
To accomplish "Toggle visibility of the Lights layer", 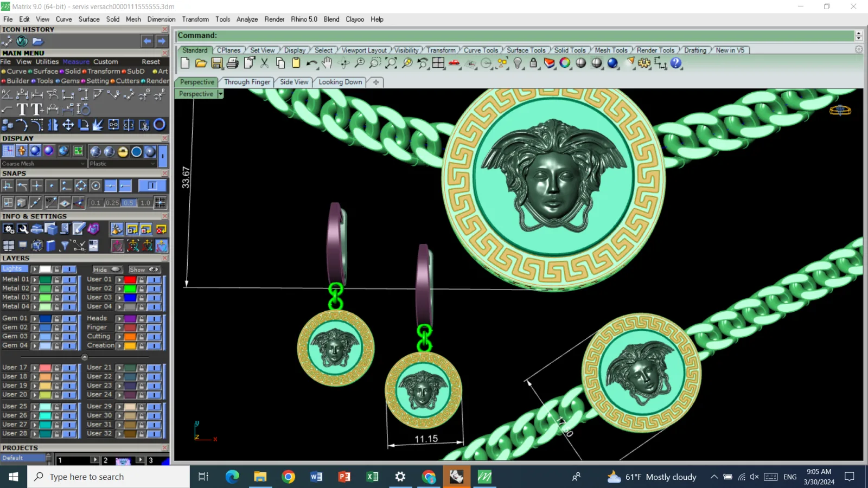I will 68,269.
